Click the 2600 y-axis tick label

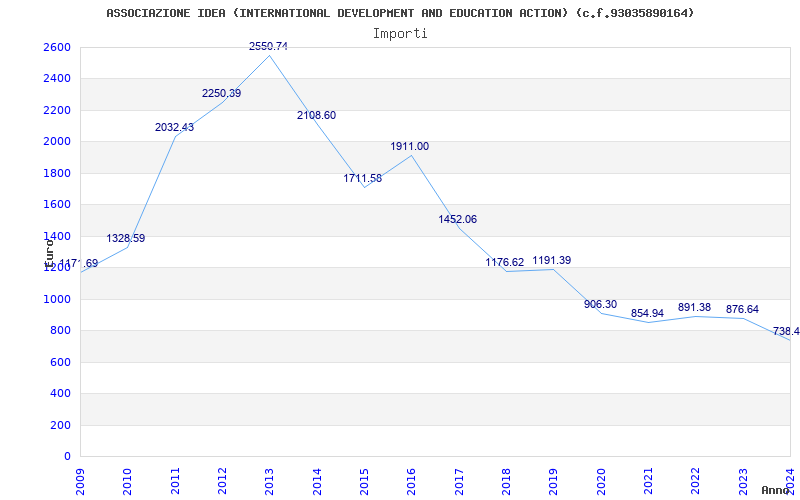(x=57, y=47)
